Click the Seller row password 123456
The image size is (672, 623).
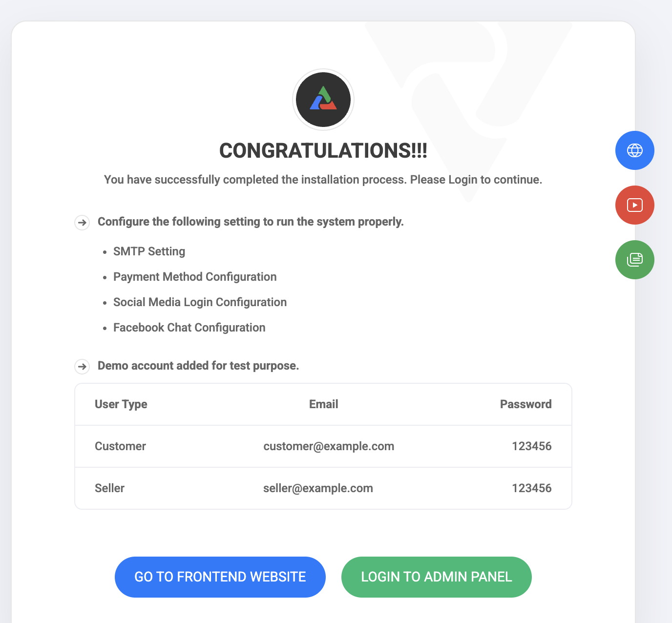pyautogui.click(x=531, y=488)
